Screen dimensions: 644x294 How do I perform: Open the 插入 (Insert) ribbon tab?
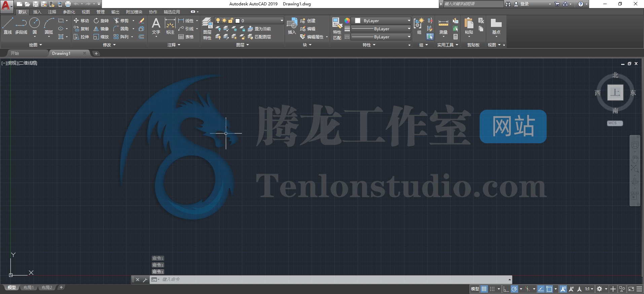37,12
